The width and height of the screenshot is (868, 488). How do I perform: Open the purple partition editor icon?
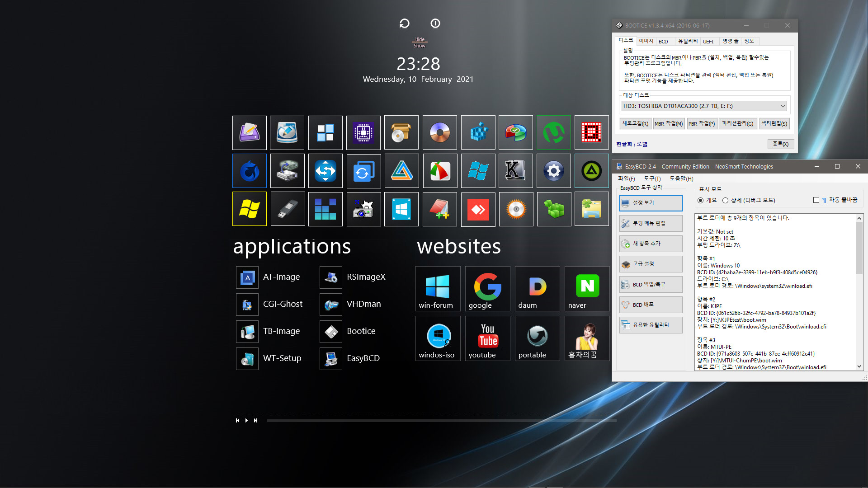coord(250,133)
